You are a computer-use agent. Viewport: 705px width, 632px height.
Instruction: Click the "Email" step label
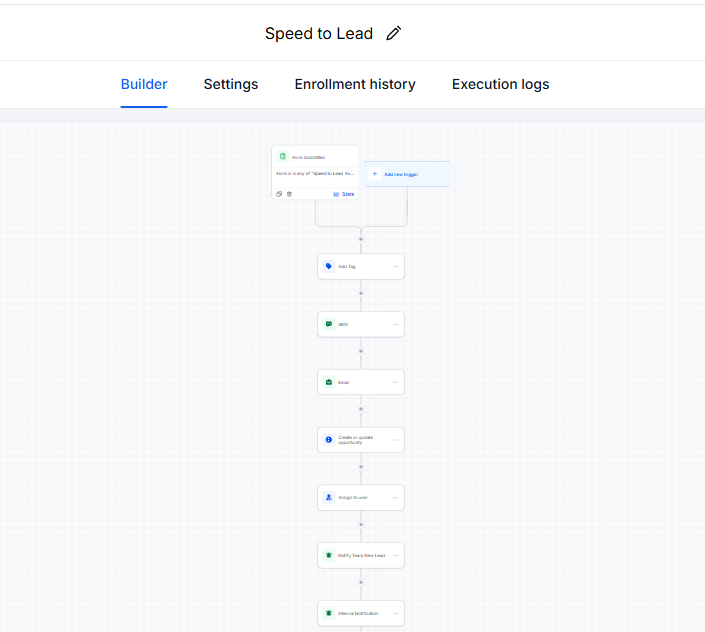pos(344,383)
